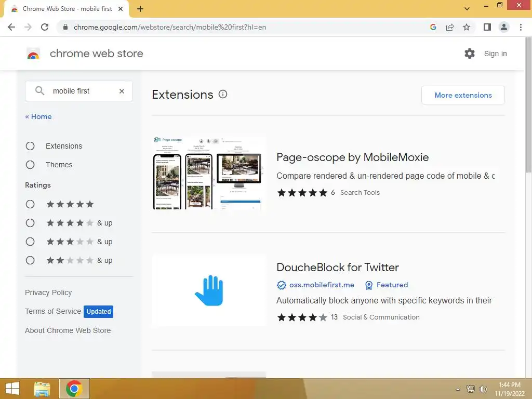Click the search magnifier icon
Image resolution: width=532 pixels, height=399 pixels.
[39, 90]
